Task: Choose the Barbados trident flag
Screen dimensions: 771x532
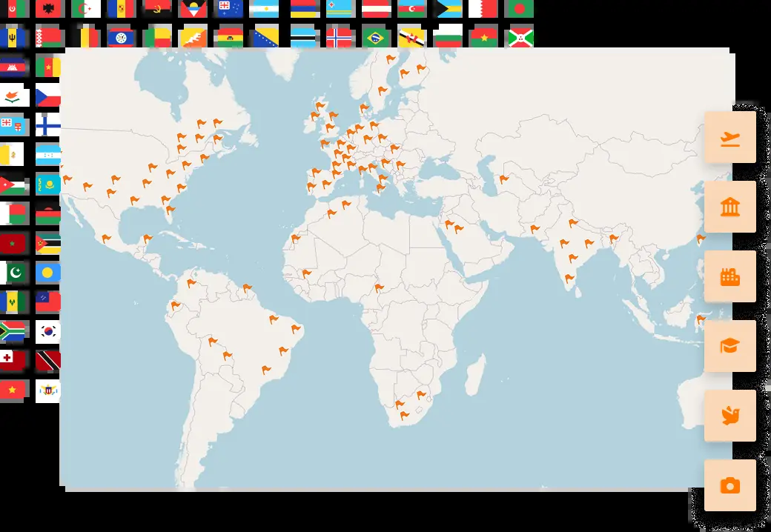Action: [14, 37]
